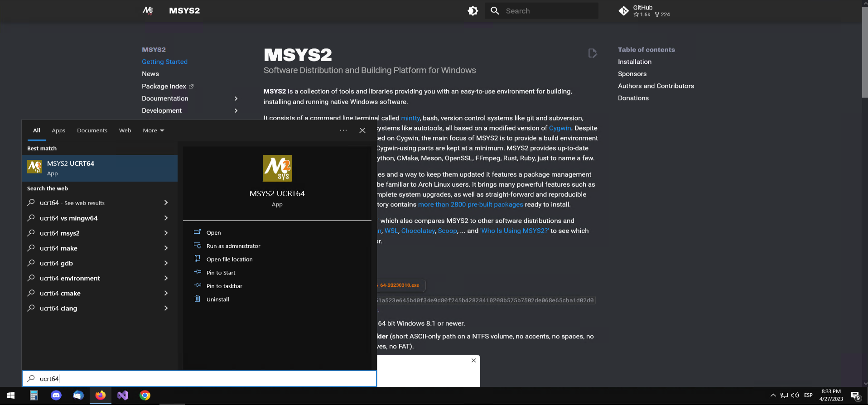Open the Getting Started sidebar link
Viewport: 868px width, 405px height.
[164, 62]
